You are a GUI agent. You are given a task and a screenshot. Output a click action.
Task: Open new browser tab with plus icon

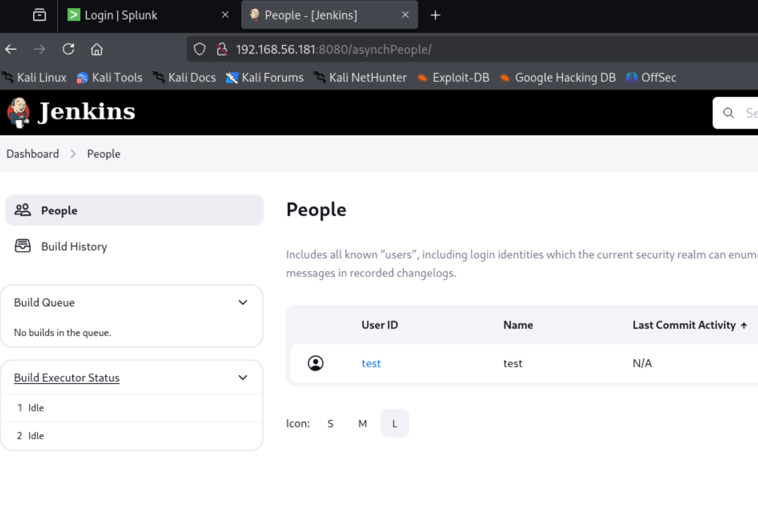435,16
